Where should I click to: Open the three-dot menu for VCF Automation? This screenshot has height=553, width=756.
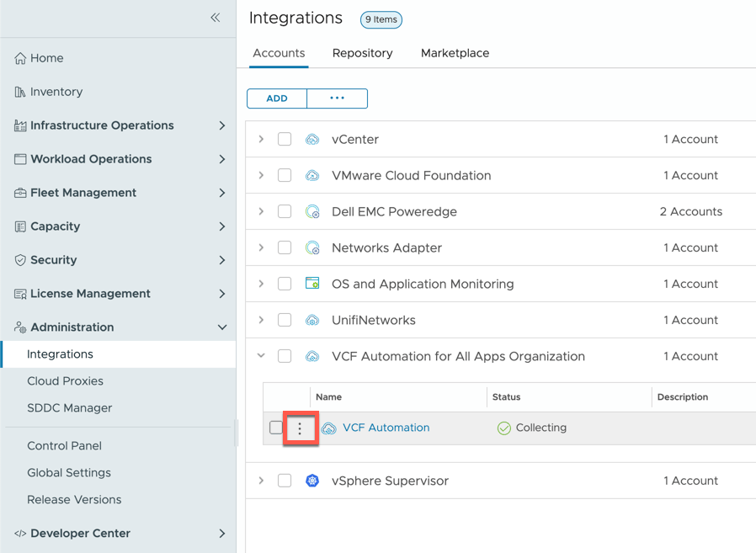(x=300, y=428)
